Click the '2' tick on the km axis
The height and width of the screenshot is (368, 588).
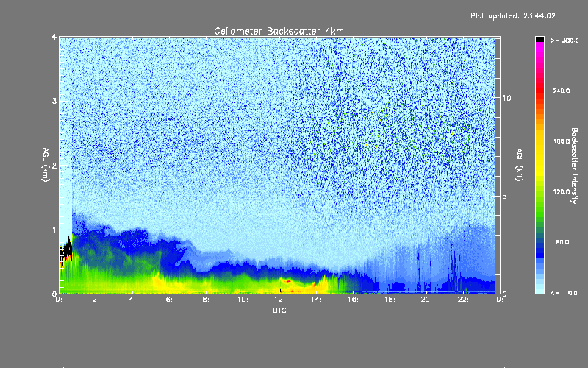pyautogui.click(x=54, y=165)
